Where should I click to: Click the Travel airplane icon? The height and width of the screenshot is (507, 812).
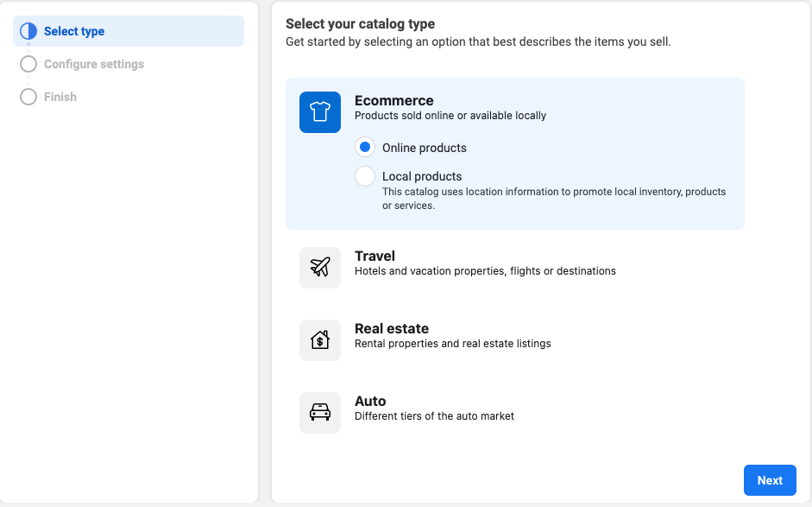[x=320, y=268]
